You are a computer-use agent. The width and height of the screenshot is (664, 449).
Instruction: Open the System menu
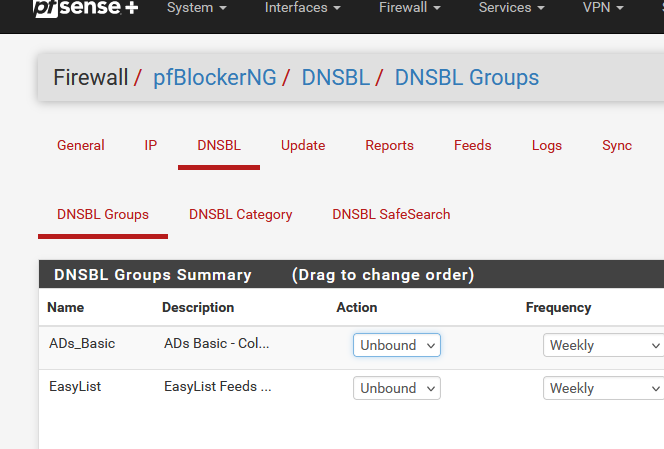196,8
